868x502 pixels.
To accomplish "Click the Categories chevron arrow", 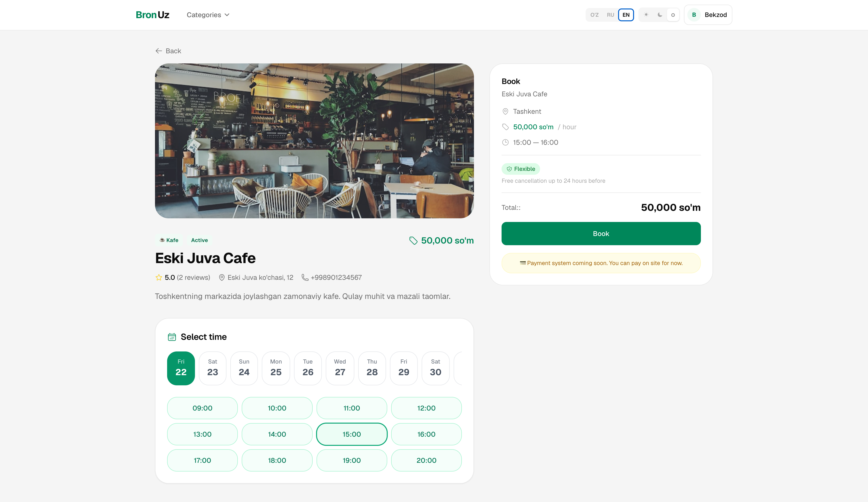I will [x=227, y=15].
